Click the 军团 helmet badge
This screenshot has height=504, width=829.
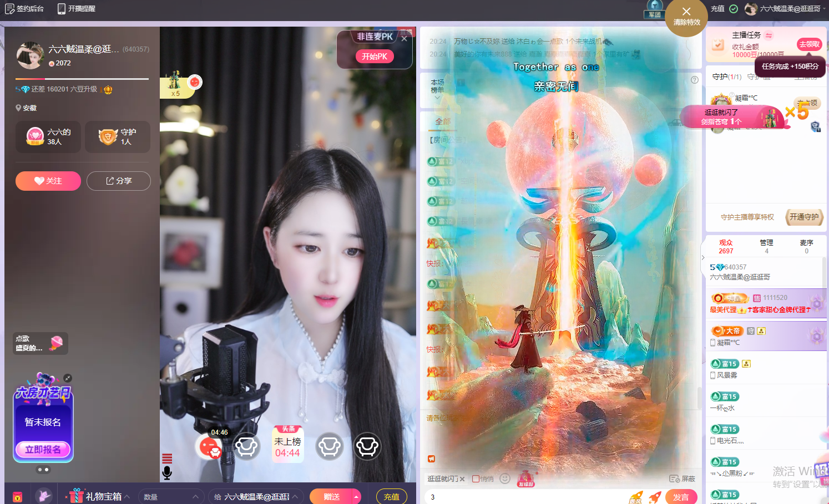click(655, 9)
